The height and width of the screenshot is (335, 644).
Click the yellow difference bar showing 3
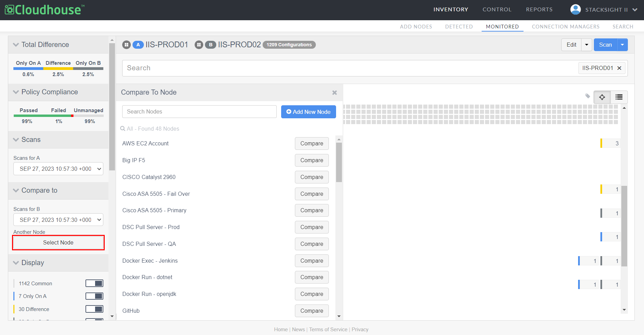(610, 143)
